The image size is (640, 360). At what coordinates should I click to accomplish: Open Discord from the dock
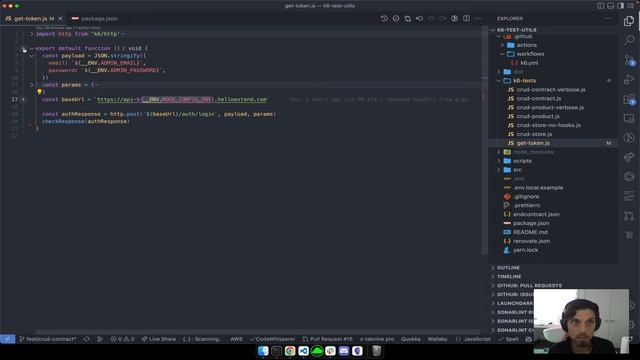(x=344, y=351)
